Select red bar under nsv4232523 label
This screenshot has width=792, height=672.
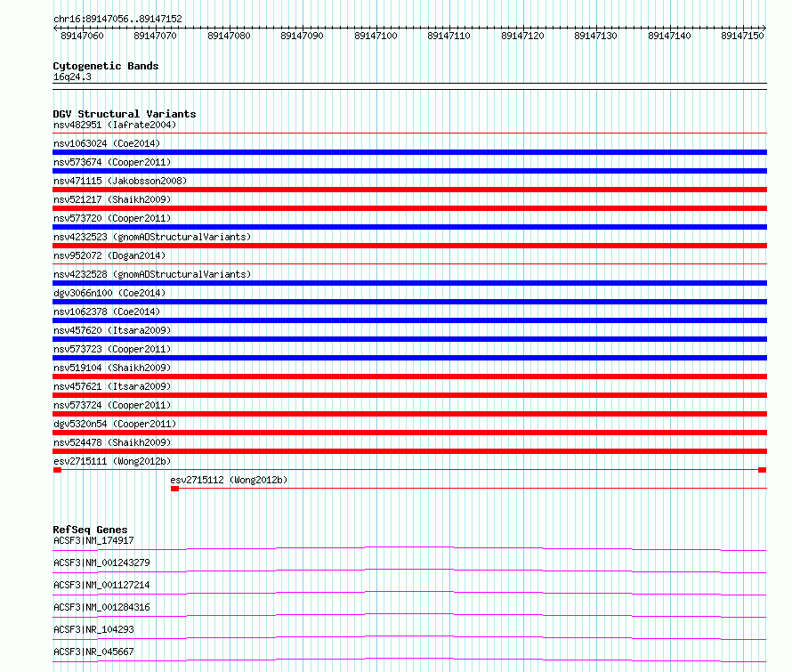coord(409,246)
